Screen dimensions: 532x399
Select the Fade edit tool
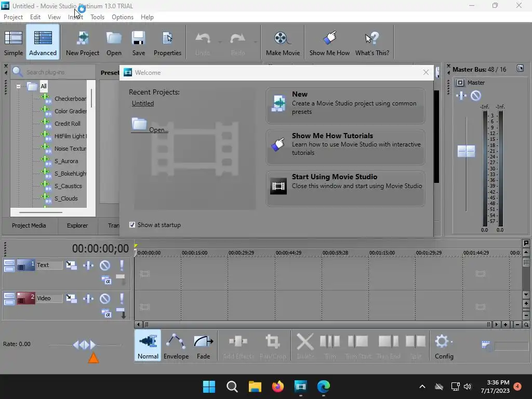click(203, 346)
